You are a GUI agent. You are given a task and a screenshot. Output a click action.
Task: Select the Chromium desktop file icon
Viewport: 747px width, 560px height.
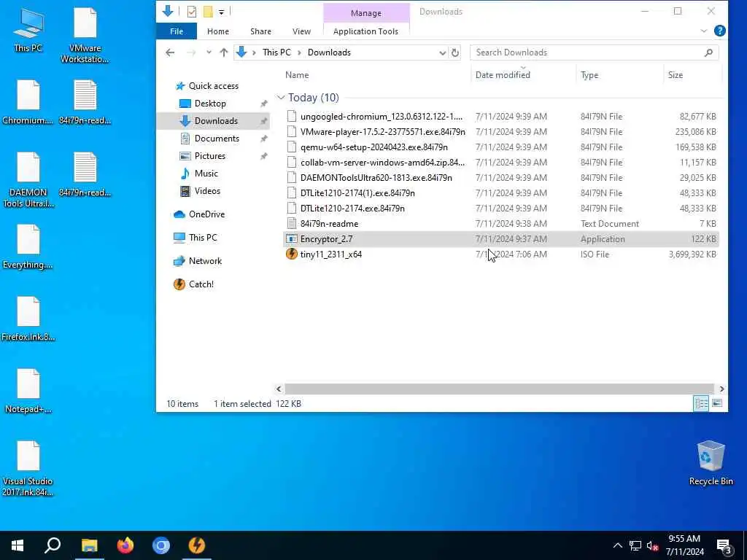28,102
